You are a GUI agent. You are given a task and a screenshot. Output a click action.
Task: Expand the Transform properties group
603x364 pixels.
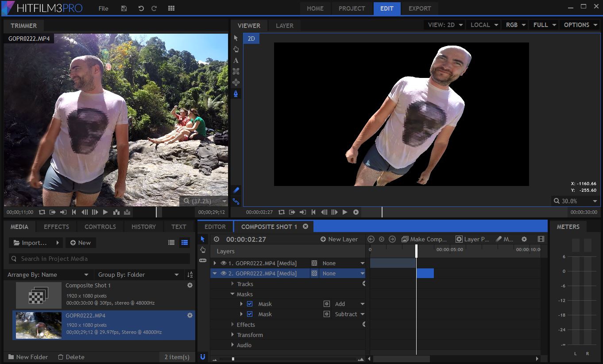[232, 335]
